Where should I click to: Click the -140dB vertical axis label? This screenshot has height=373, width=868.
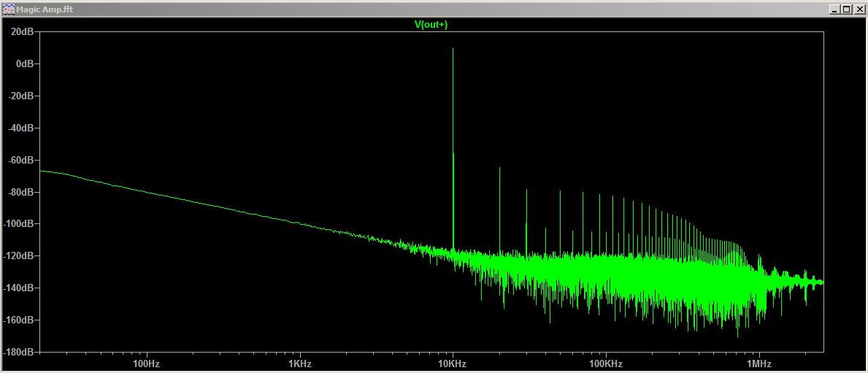click(x=18, y=288)
